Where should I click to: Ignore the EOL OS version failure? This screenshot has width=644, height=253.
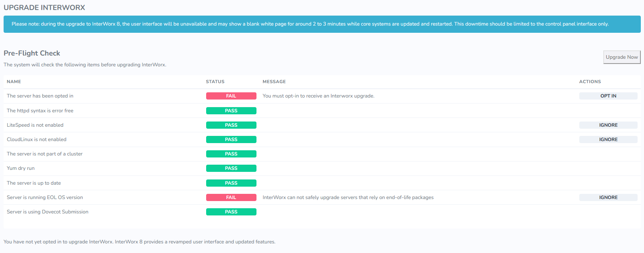(x=608, y=197)
